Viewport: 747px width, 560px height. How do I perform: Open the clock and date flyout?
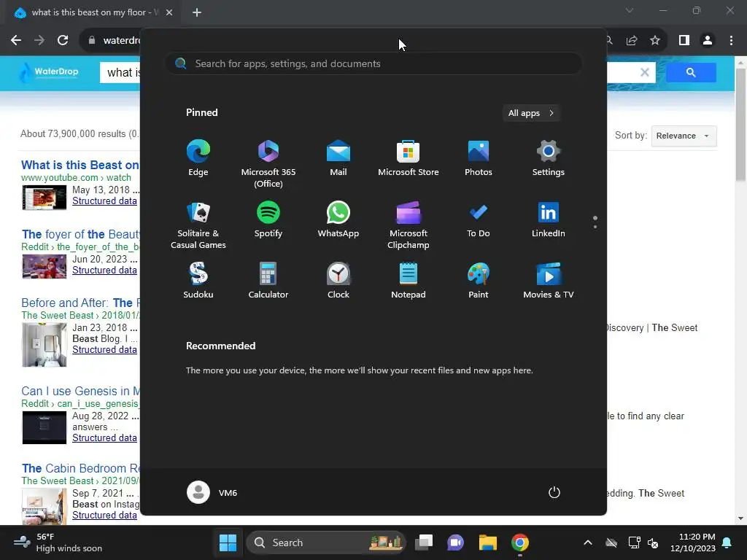(693, 542)
